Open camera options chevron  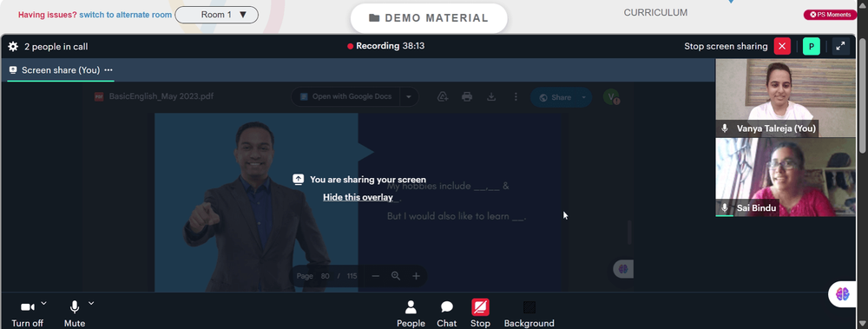[x=43, y=303]
